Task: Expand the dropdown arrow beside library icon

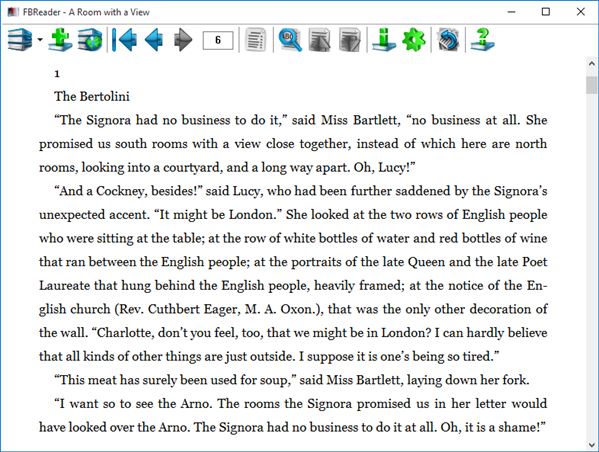Action: 40,39
